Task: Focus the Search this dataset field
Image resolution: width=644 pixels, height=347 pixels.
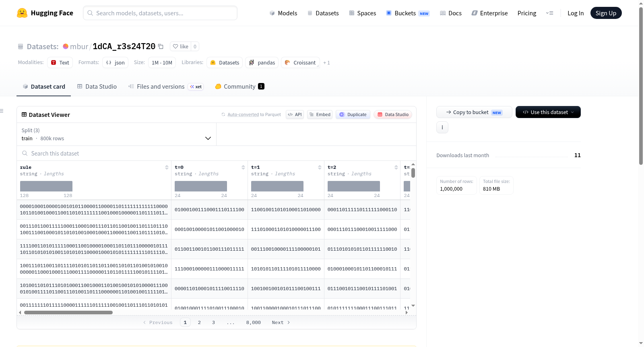Action: pos(217,153)
